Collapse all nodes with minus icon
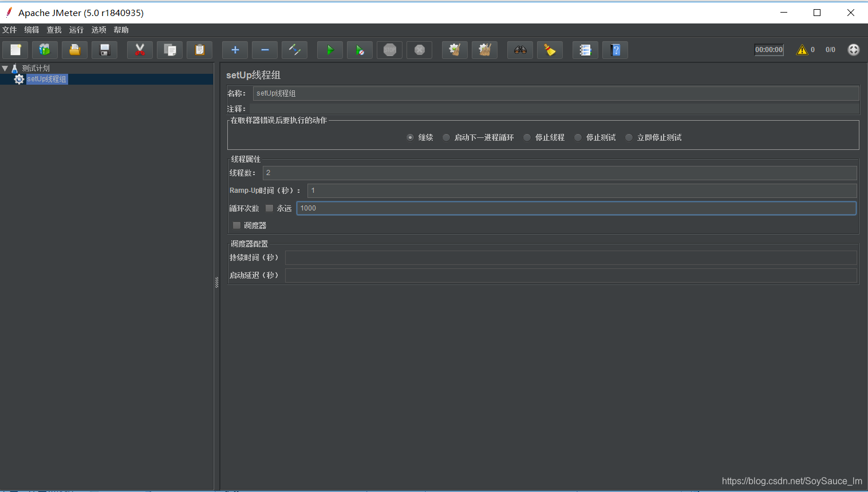The height and width of the screenshot is (492, 868). click(265, 50)
